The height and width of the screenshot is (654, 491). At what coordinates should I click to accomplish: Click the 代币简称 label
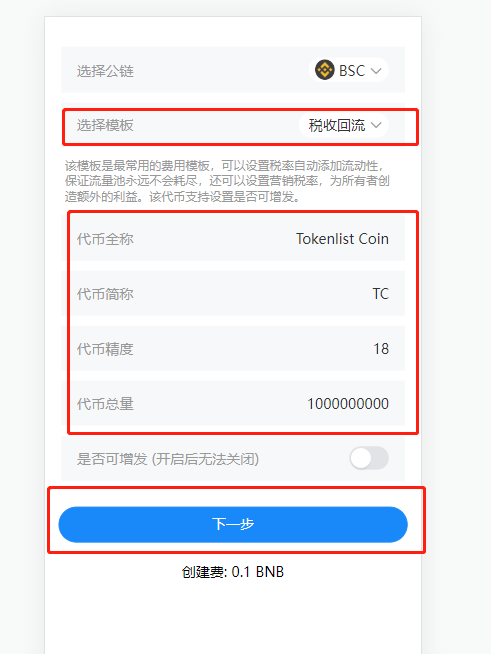(x=105, y=294)
